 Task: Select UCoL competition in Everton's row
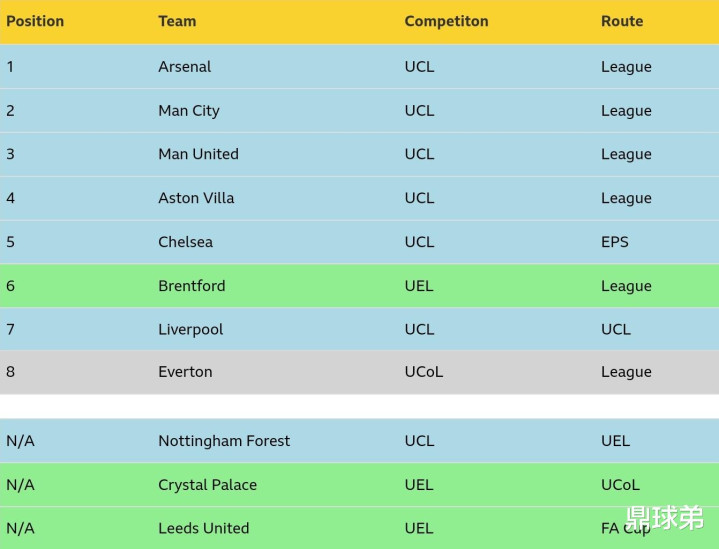pos(424,372)
